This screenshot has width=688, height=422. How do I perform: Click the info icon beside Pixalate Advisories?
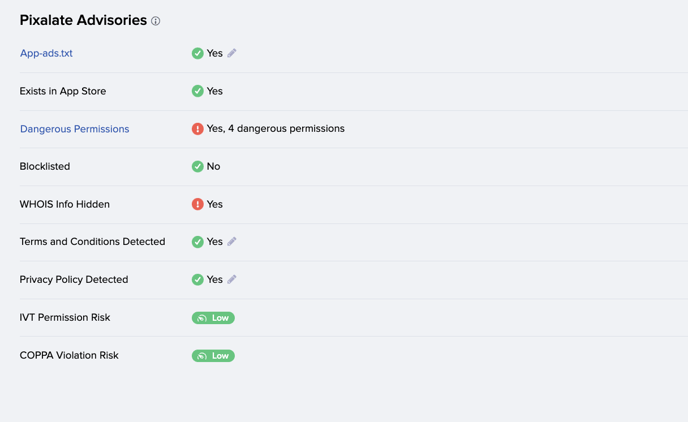tap(156, 21)
